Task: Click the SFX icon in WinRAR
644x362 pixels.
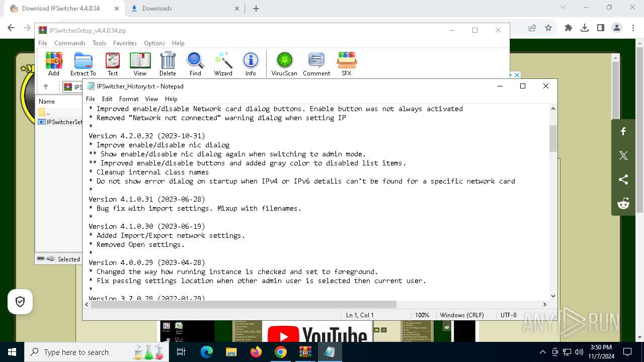Action: point(347,64)
